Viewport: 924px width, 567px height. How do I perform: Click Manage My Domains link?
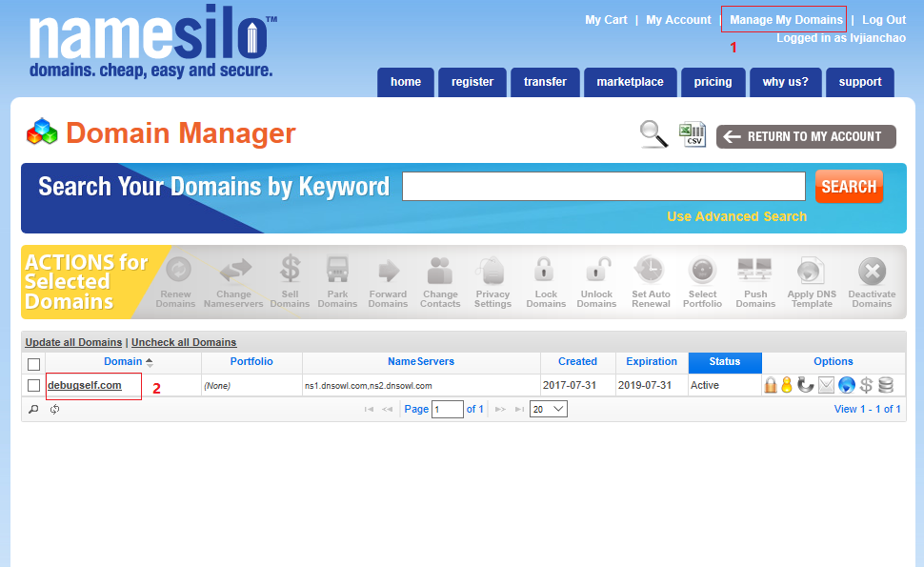click(x=786, y=19)
